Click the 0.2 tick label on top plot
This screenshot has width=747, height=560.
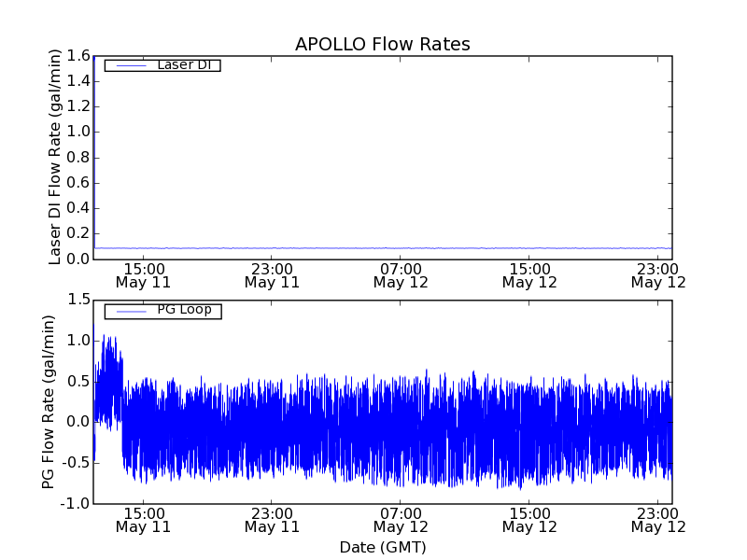point(77,234)
